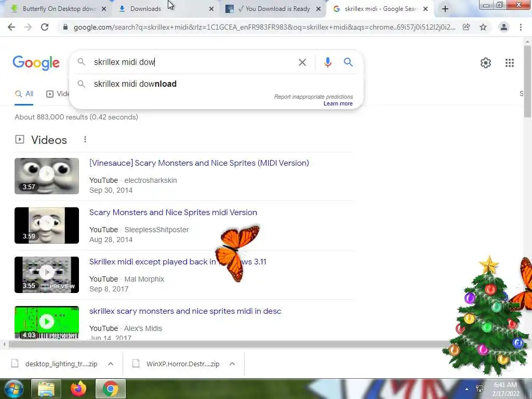
Task: Click the Google logo
Action: tap(36, 63)
